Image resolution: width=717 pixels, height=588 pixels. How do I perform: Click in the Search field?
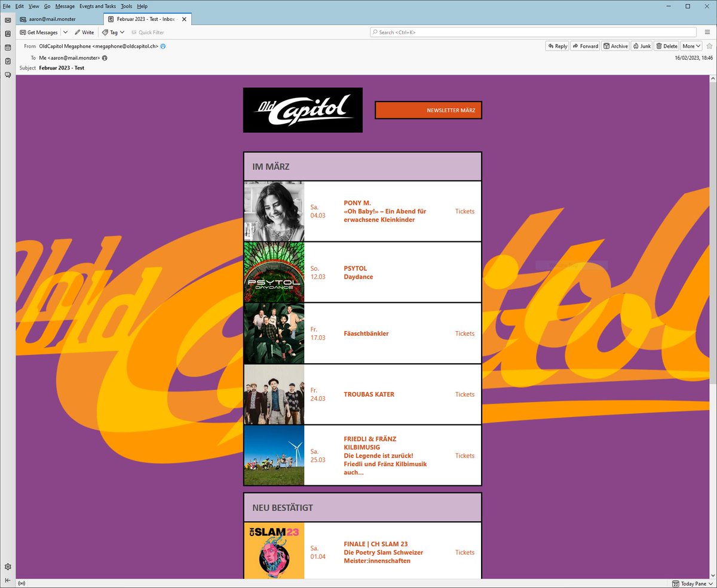point(533,32)
